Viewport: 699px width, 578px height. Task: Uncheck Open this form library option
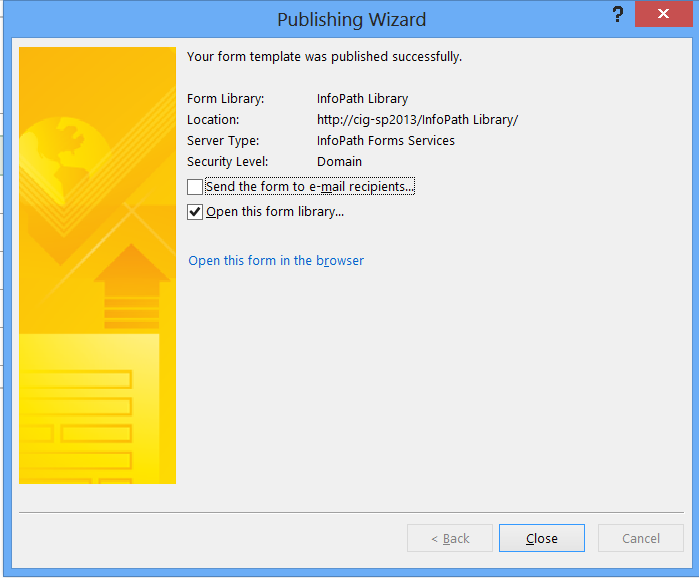click(195, 212)
